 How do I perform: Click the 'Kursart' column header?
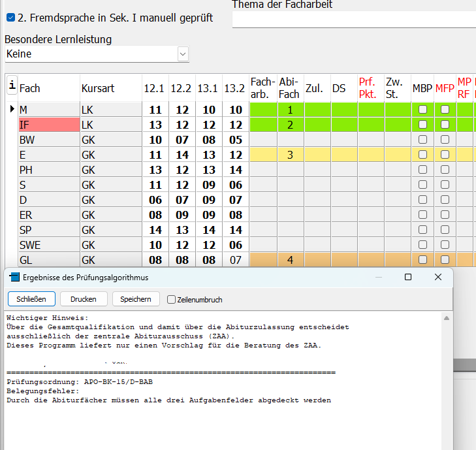coord(111,88)
